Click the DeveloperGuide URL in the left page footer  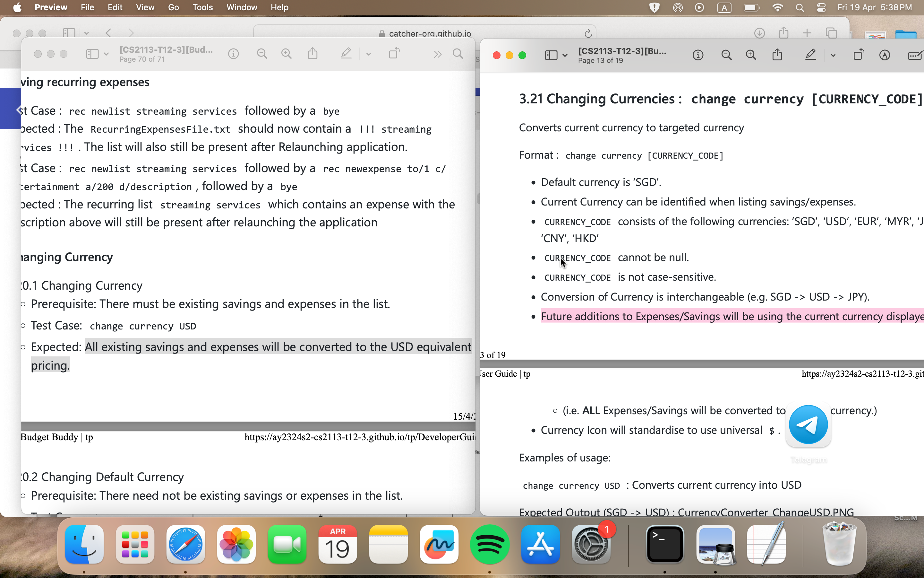pos(360,437)
